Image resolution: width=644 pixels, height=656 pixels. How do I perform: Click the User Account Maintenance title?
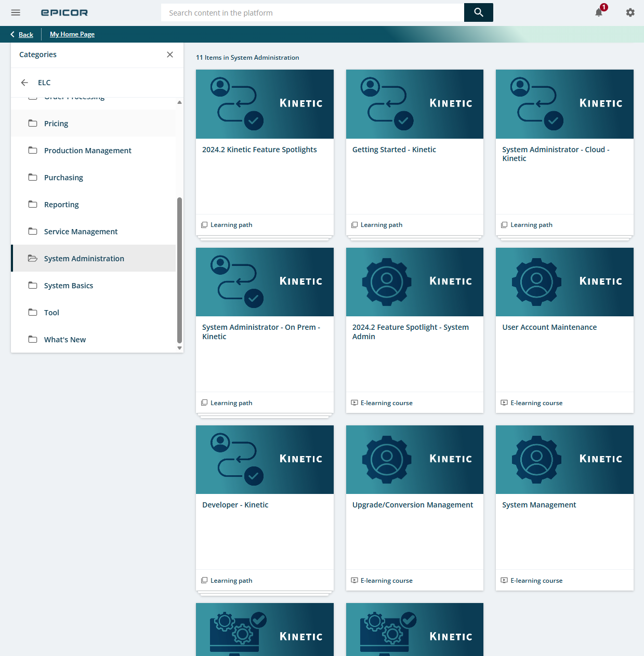(549, 327)
